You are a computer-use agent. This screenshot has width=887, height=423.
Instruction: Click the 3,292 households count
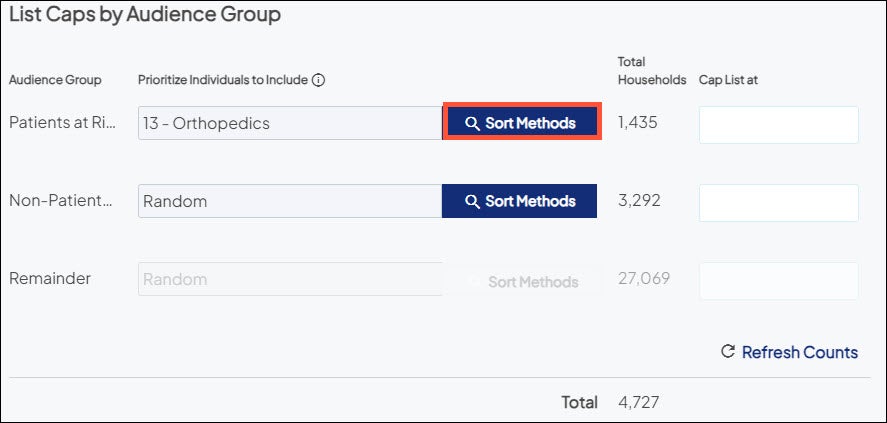click(639, 200)
